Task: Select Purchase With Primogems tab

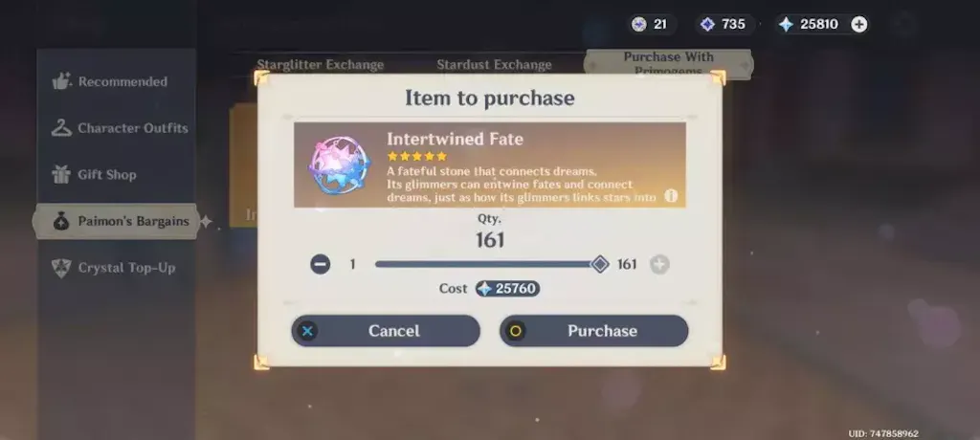Action: (x=668, y=64)
